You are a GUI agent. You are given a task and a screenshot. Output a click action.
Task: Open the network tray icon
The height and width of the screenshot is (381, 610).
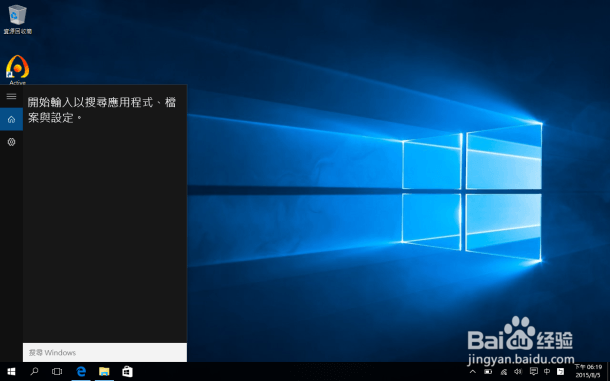click(x=503, y=372)
